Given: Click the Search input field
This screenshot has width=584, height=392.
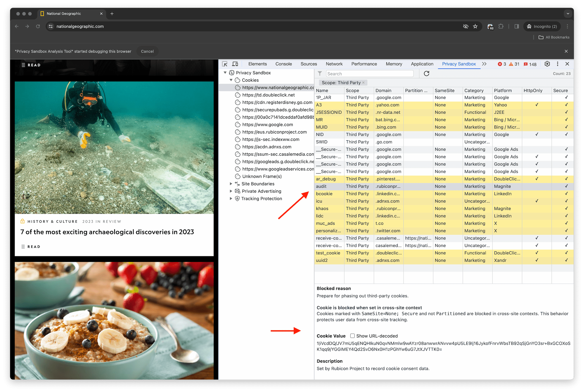Looking at the screenshot, I should [371, 73].
